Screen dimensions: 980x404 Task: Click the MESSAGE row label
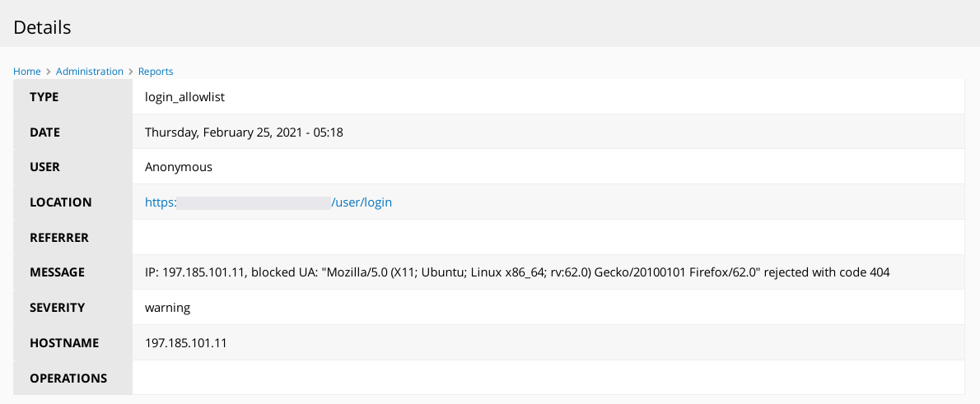pyautogui.click(x=58, y=272)
